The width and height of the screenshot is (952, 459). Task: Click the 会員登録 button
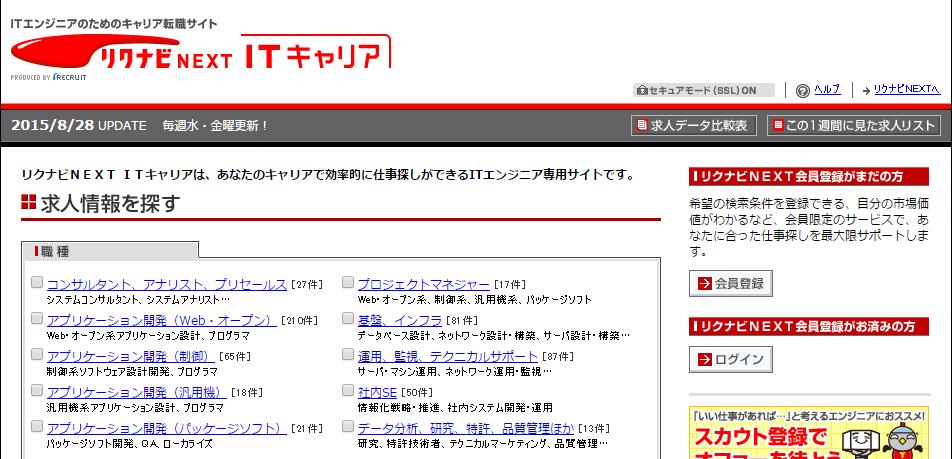pyautogui.click(x=730, y=283)
